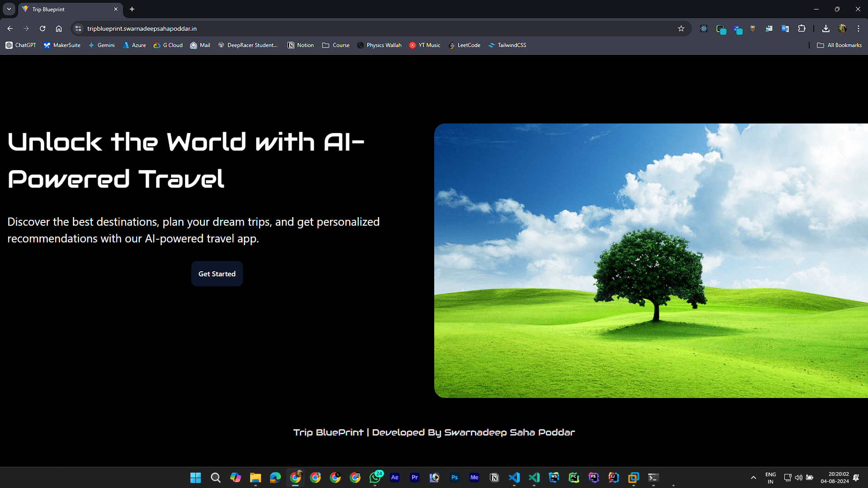Open WhatsApp from the taskbar
The height and width of the screenshot is (488, 868).
pos(375,478)
